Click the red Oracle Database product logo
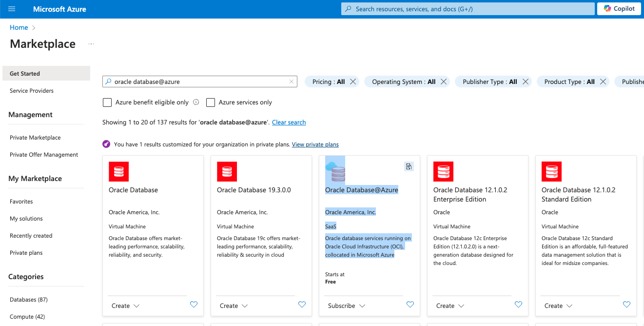 [118, 171]
